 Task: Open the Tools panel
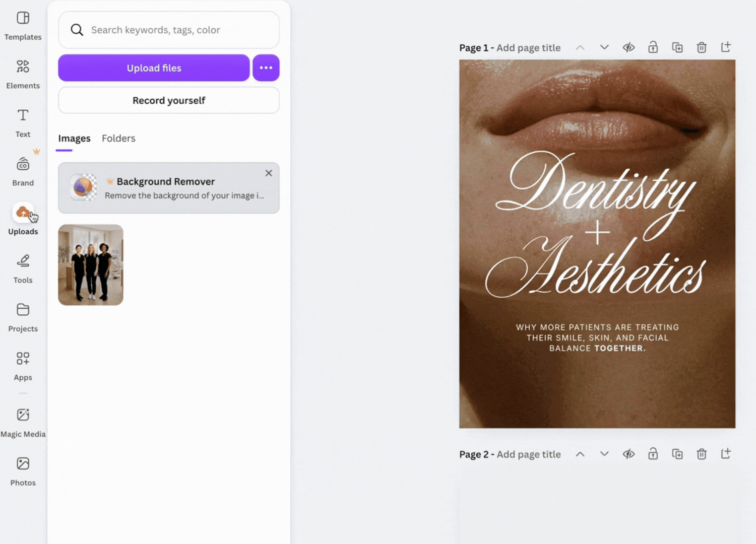pyautogui.click(x=23, y=269)
